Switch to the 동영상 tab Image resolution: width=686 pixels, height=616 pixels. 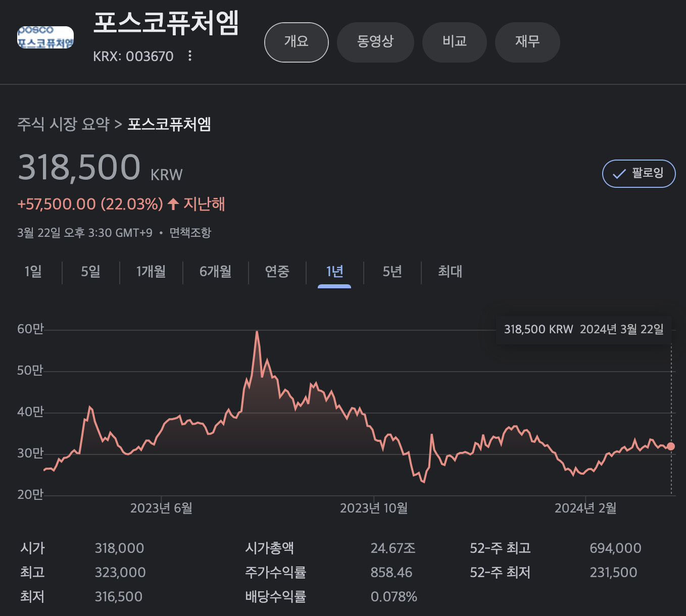(375, 42)
